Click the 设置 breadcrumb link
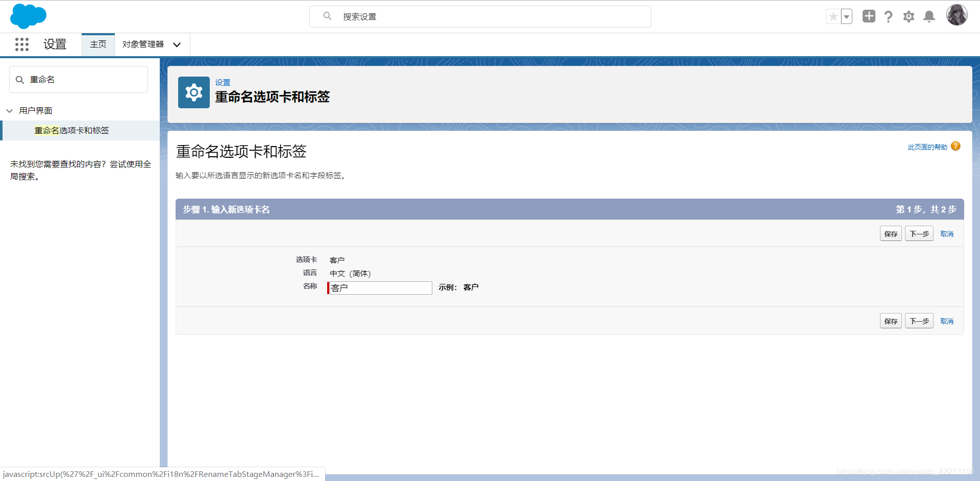This screenshot has width=980, height=481. point(223,82)
